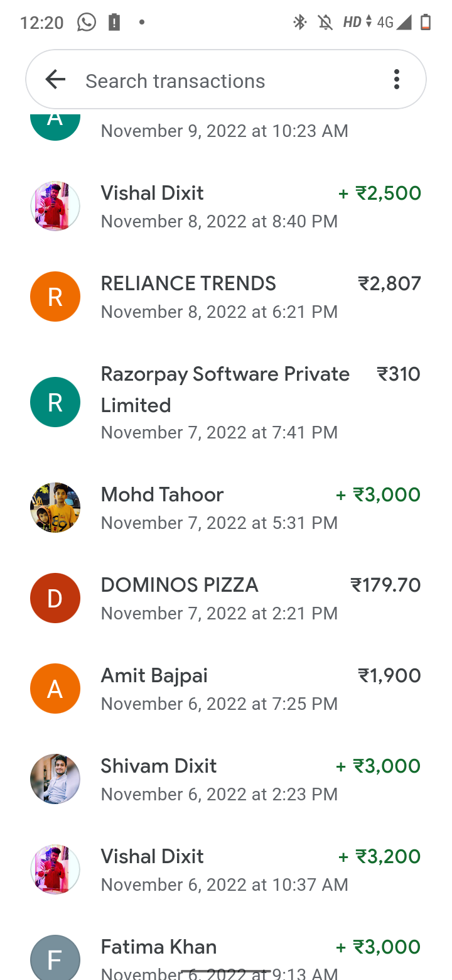
Task: Tap Vishal Dixit's photo on November 8 entry
Action: 55,206
